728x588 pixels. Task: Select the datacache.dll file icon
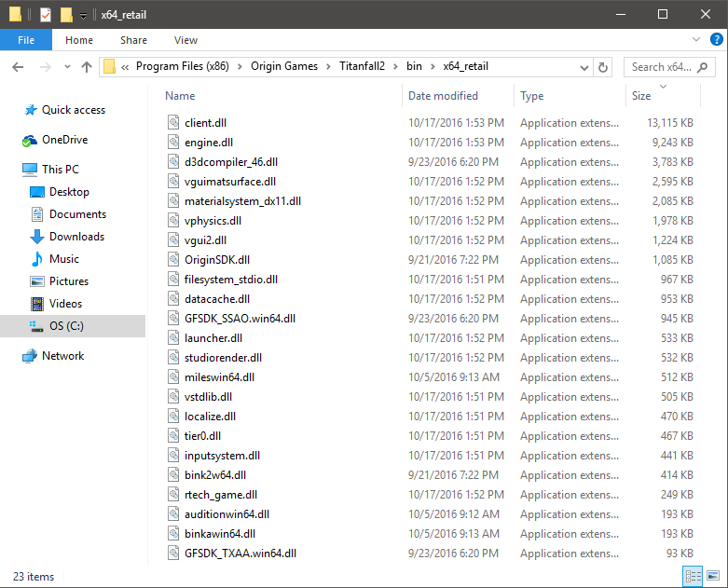173,299
